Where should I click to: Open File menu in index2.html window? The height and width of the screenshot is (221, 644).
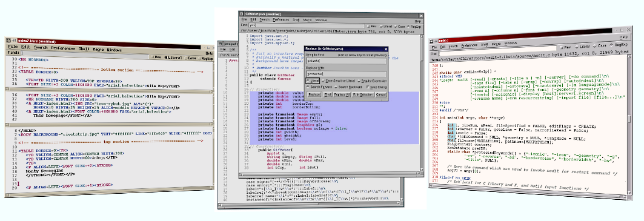click(x=13, y=47)
